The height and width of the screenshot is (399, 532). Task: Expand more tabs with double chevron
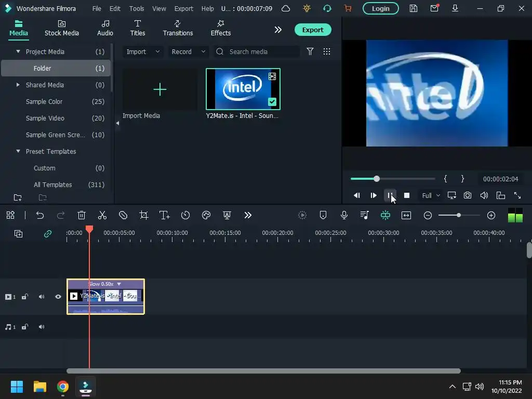point(278,30)
